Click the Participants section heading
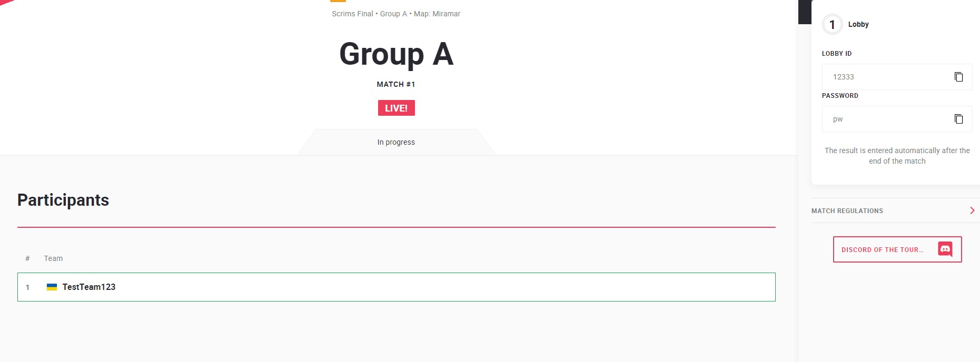This screenshot has width=980, height=362. coord(63,200)
